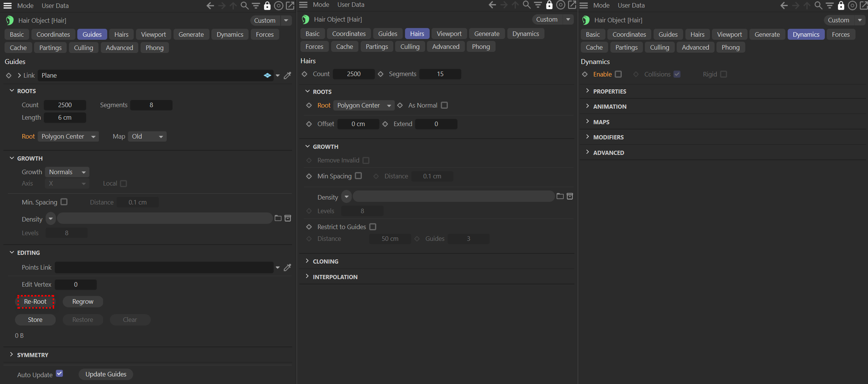
Task: Click the Regrow button
Action: click(x=83, y=301)
